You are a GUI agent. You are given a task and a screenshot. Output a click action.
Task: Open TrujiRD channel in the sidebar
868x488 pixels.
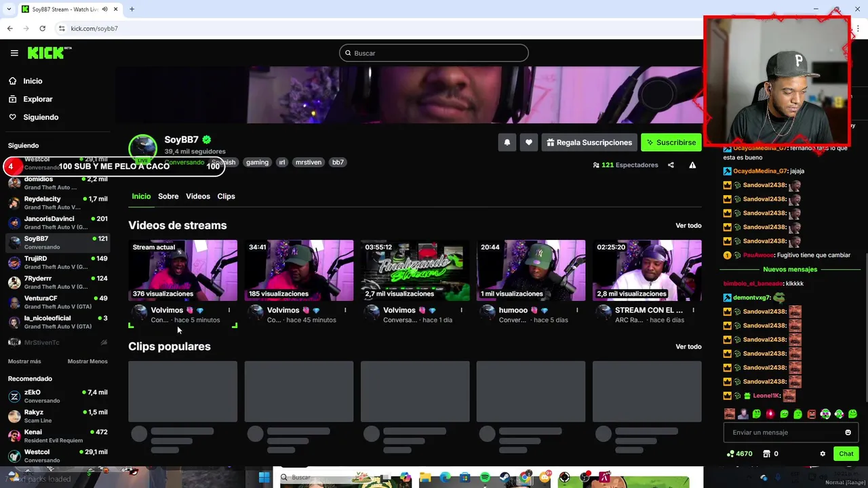coord(58,262)
